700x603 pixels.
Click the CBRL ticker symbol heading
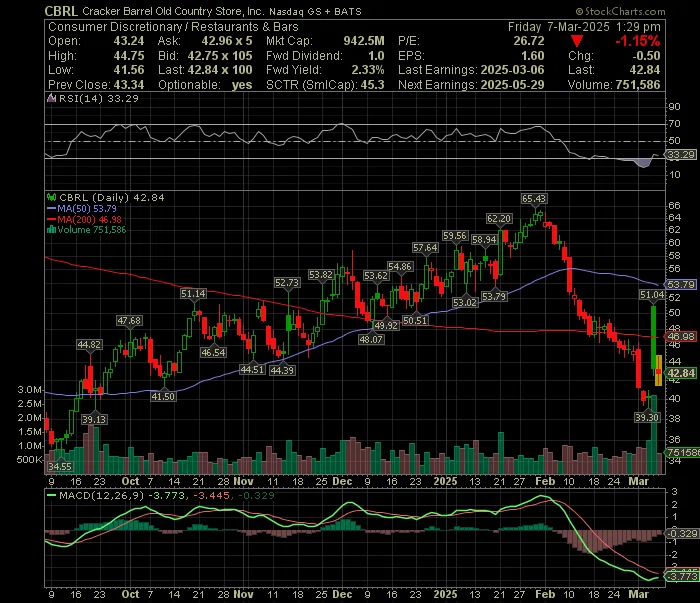61,11
